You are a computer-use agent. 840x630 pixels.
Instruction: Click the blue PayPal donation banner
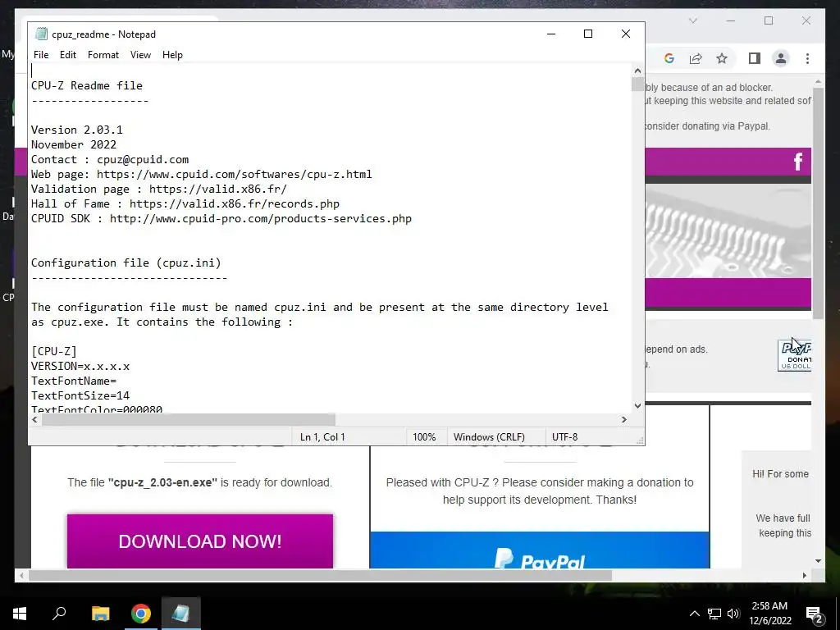tap(540, 550)
